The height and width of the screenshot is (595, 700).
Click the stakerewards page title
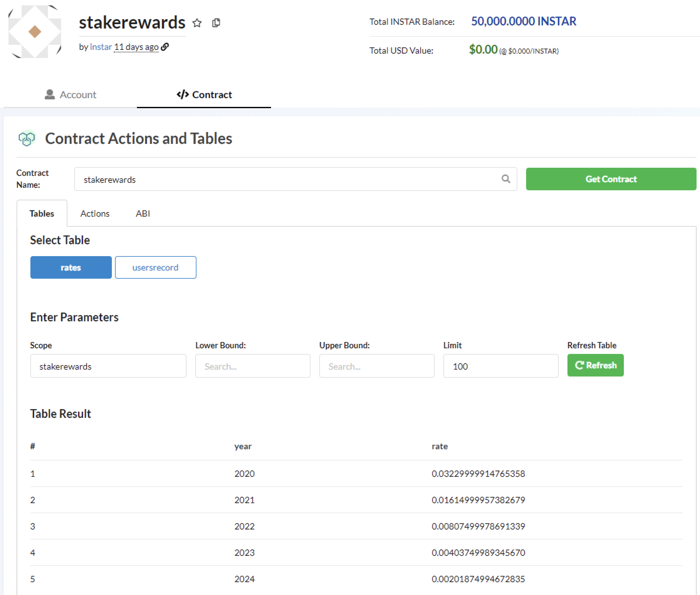[x=132, y=23]
